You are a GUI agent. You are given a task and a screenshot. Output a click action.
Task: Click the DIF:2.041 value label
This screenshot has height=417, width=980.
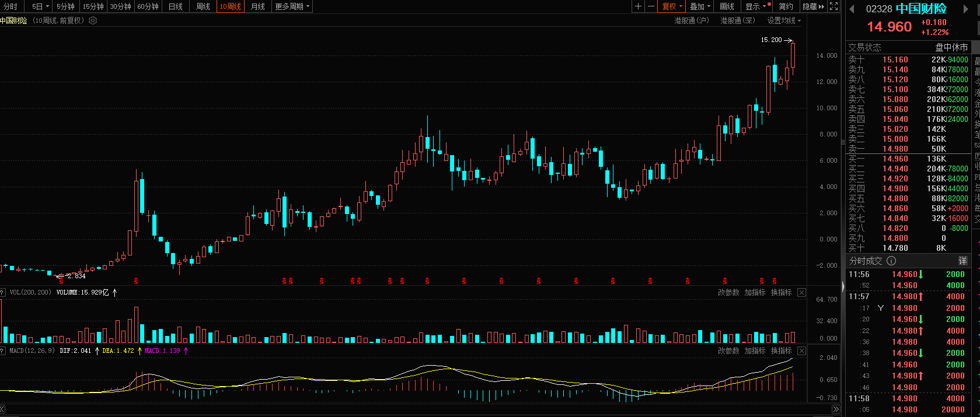pyautogui.click(x=75, y=351)
